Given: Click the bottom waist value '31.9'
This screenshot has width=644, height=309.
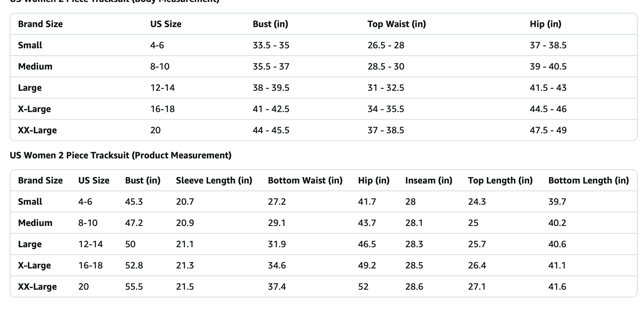Looking at the screenshot, I should click(277, 244).
